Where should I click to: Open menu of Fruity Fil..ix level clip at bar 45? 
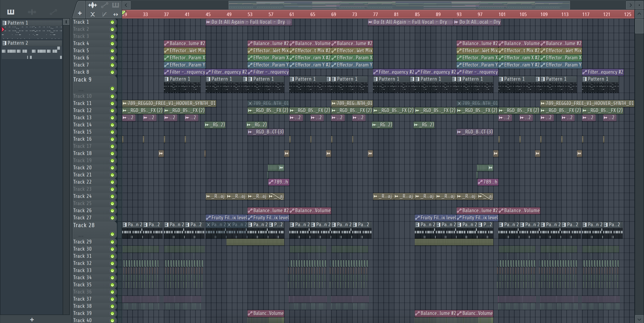(208, 218)
